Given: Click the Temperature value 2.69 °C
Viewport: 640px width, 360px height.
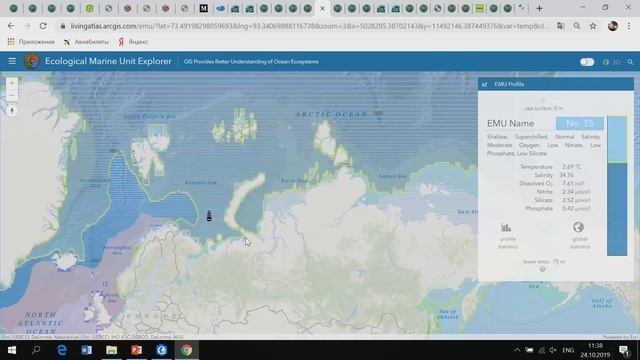Looking at the screenshot, I should 571,167.
